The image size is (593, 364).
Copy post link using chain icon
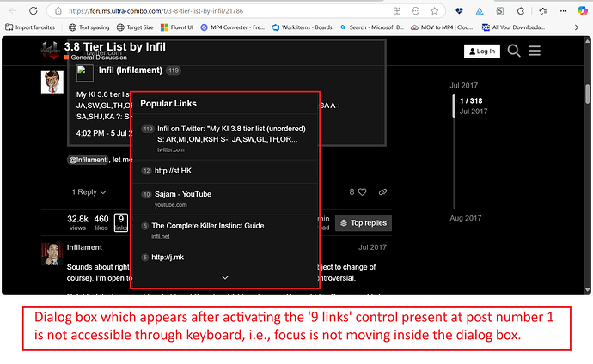(x=382, y=191)
